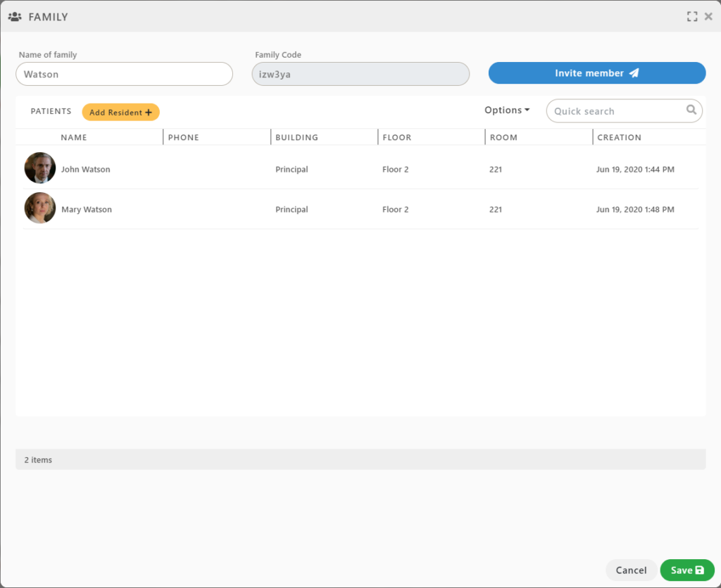721x588 pixels.
Task: Click the fullscreen expand icon in header
Action: point(692,17)
